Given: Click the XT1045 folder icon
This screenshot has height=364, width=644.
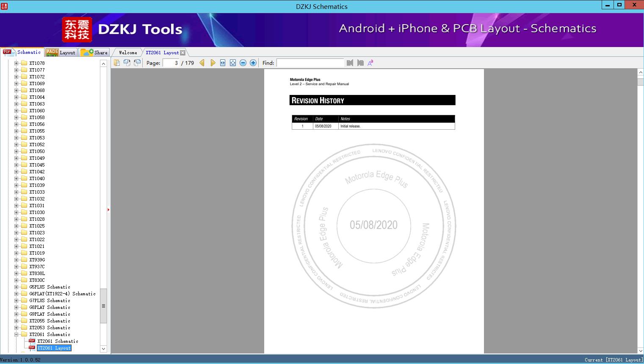Looking at the screenshot, I should coord(24,165).
